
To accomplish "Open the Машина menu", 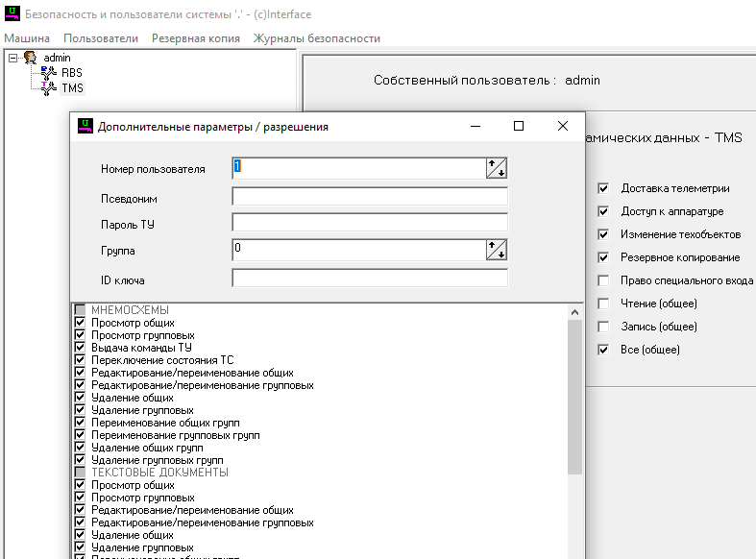I will tap(27, 38).
